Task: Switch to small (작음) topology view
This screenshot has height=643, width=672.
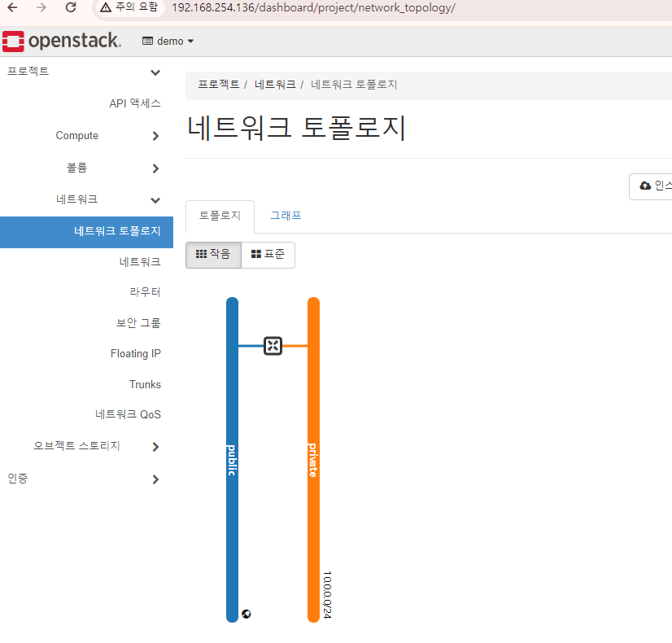Action: [213, 255]
